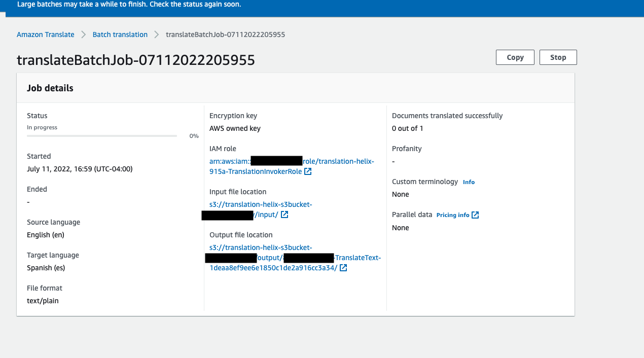
Task: Click the In progress status bar
Action: pos(102,136)
